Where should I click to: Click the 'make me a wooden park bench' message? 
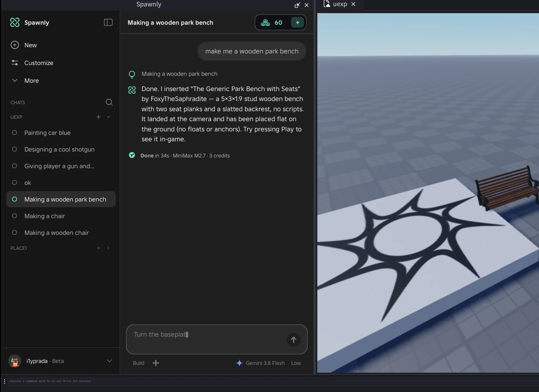(252, 51)
